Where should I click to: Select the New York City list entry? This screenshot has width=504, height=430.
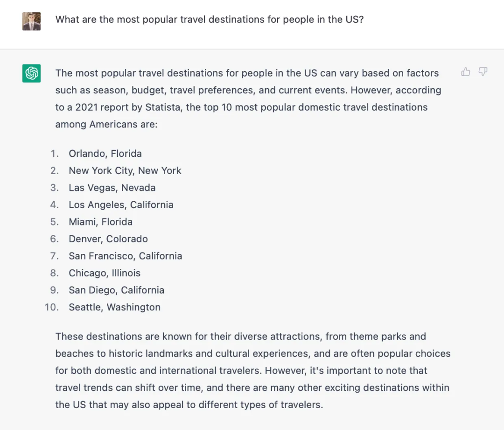click(x=125, y=171)
